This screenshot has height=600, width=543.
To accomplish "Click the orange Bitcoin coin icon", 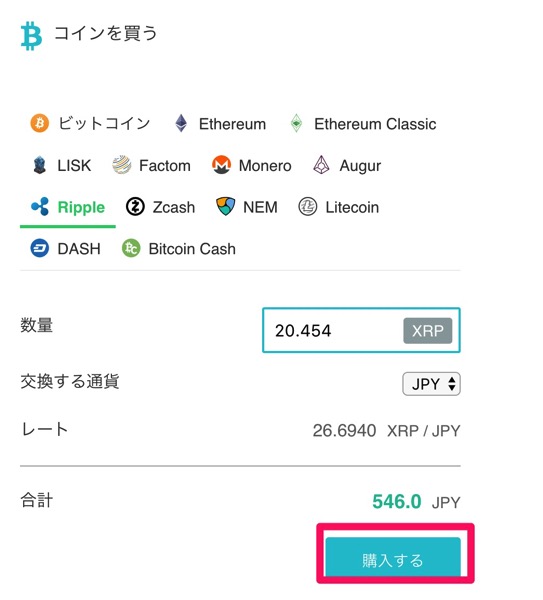I will point(40,123).
